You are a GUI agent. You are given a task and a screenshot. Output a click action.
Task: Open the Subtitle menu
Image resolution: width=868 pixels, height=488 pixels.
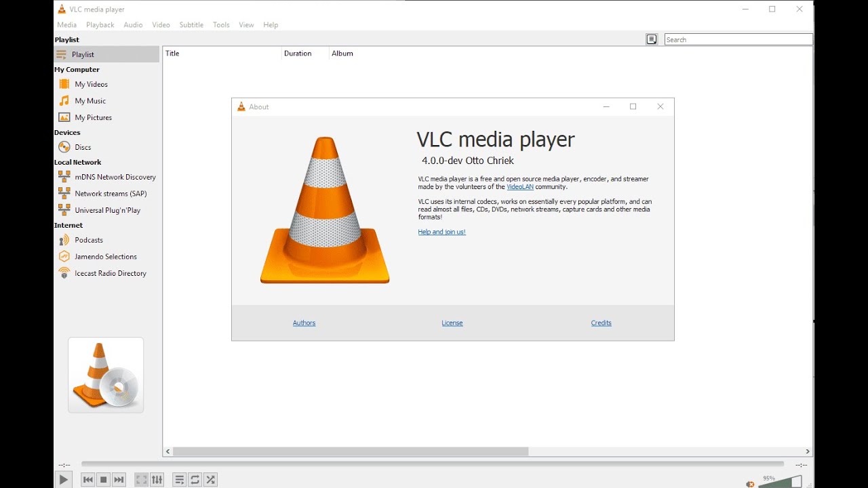[191, 25]
